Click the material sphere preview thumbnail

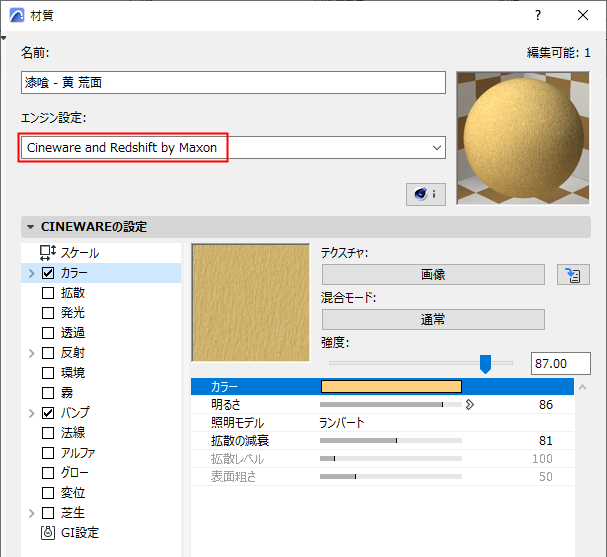click(523, 138)
